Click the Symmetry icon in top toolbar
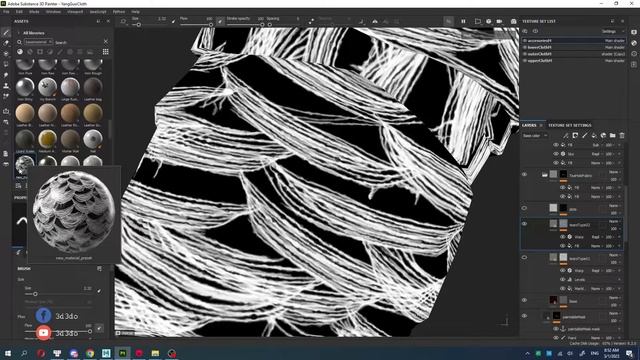 [375, 21]
